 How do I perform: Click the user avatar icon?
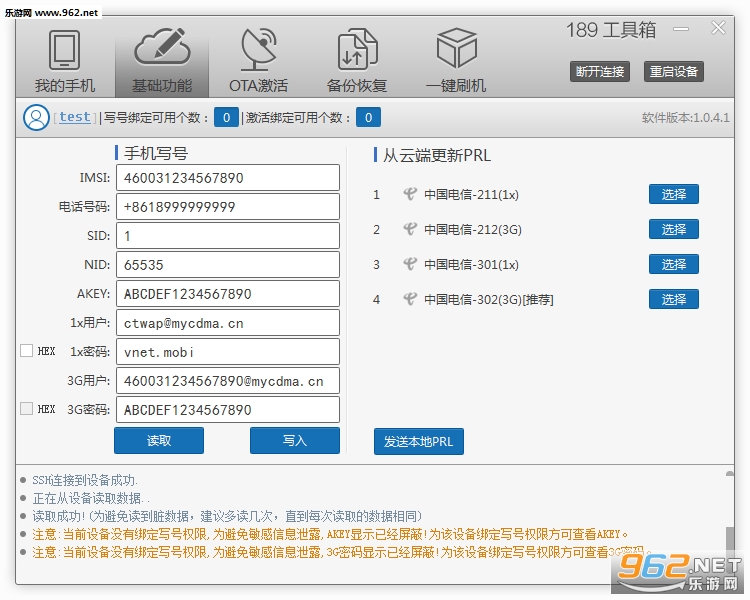click(36, 117)
